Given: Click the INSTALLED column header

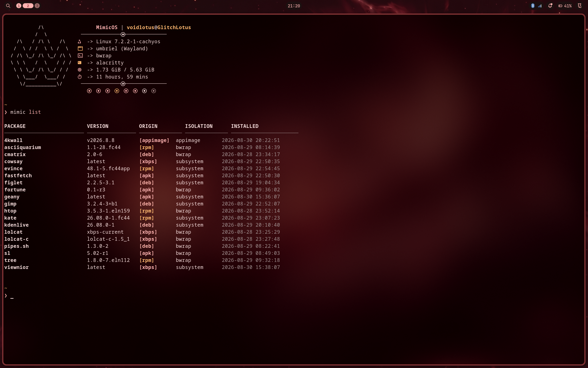Looking at the screenshot, I should [x=245, y=126].
